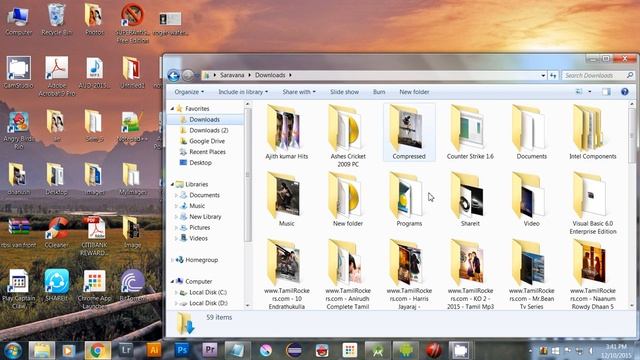Open Angry Birds Rio desktop icon
Image resolution: width=640 pixels, height=360 pixels.
[18, 130]
